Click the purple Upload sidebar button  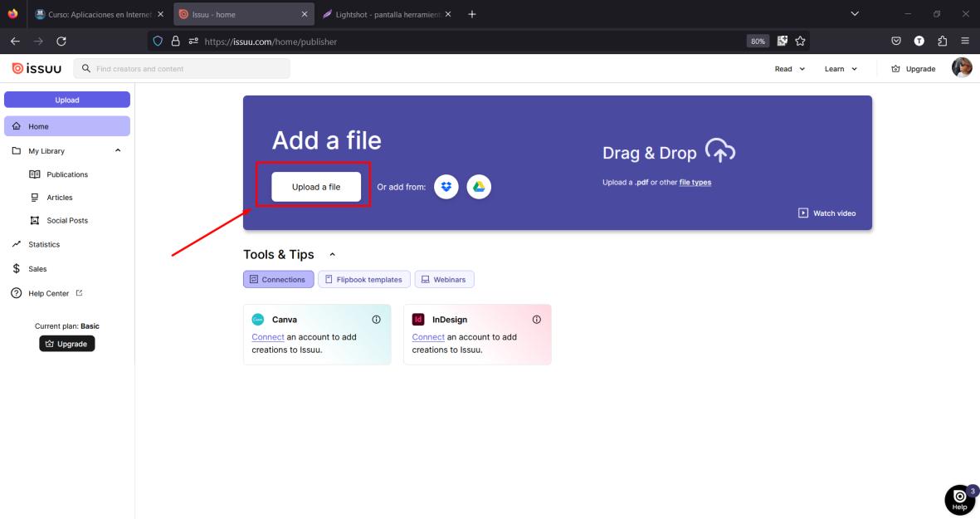(67, 100)
